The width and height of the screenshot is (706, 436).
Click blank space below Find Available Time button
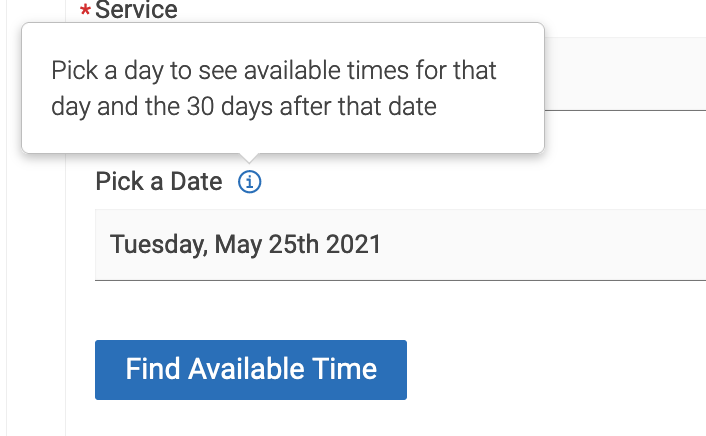pyautogui.click(x=251, y=419)
